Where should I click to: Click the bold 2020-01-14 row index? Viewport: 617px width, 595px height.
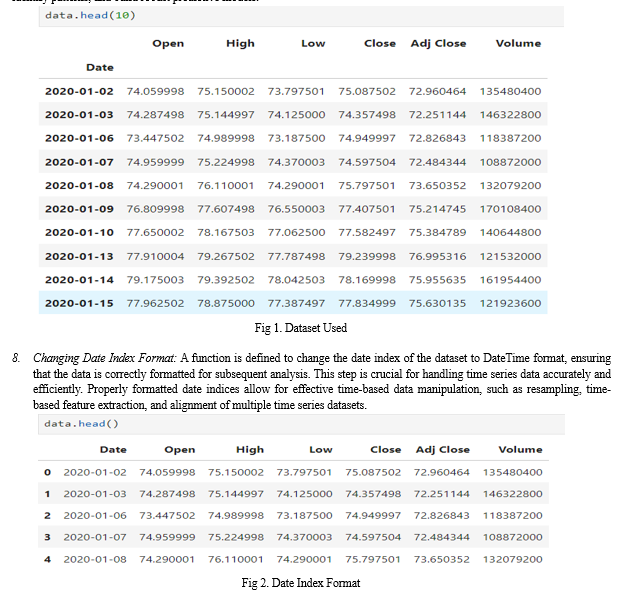pos(79,280)
